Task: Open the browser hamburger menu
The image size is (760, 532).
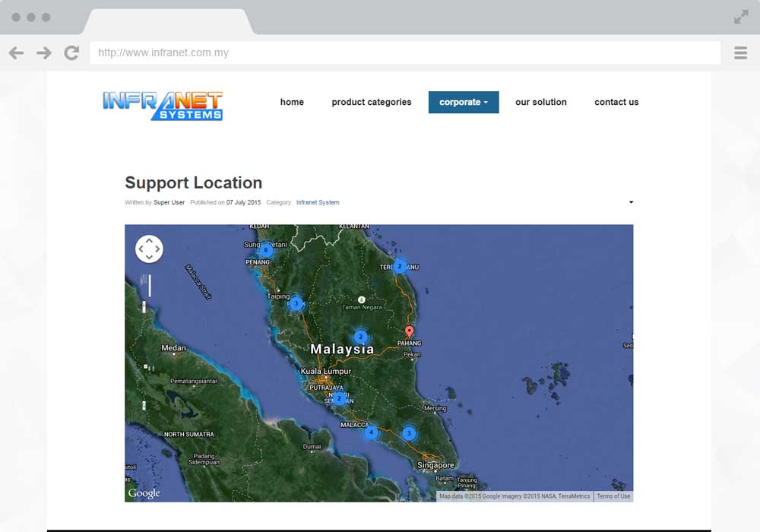Action: [740, 52]
